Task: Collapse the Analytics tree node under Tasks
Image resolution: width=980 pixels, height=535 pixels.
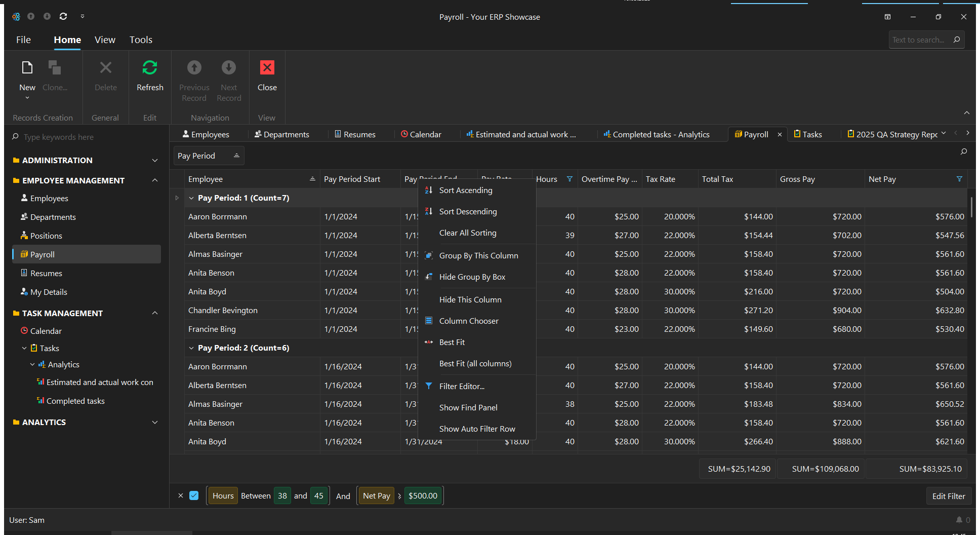Action: pyautogui.click(x=33, y=364)
